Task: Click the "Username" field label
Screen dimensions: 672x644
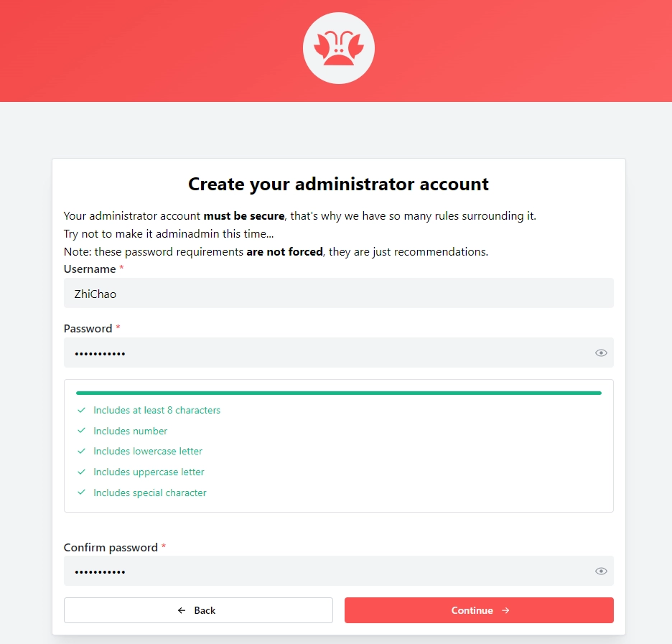Action: (x=90, y=269)
